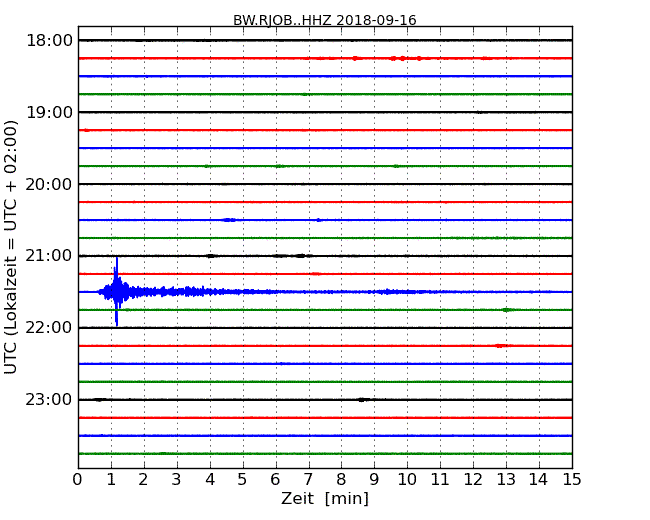Click the x-axis tick label 1
The height and width of the screenshot is (520, 650).
pyautogui.click(x=111, y=480)
